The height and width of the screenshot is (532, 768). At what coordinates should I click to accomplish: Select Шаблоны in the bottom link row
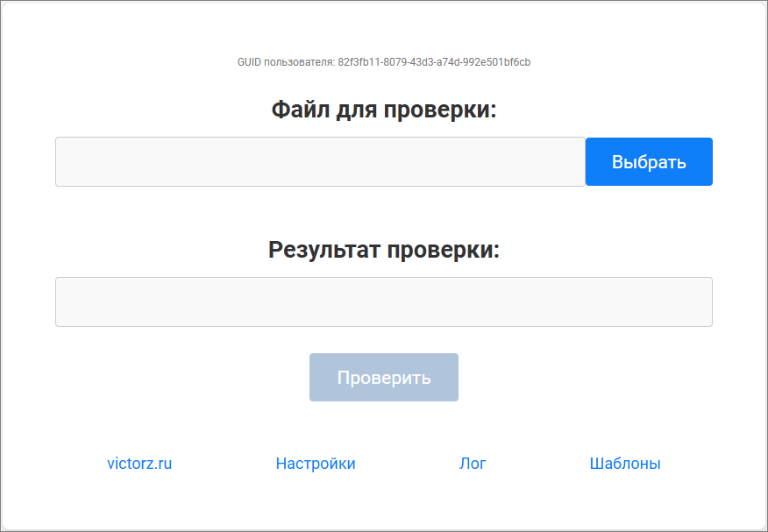(625, 464)
